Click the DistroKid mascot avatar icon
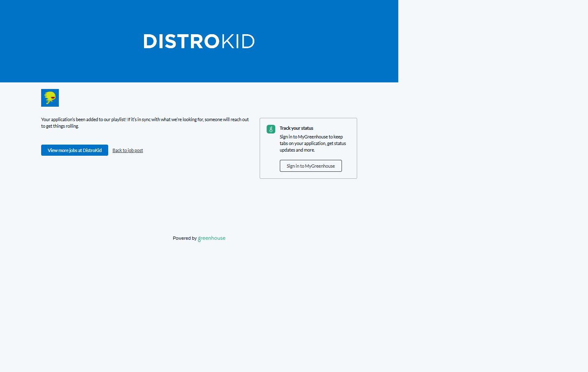The image size is (588, 372). (x=50, y=98)
